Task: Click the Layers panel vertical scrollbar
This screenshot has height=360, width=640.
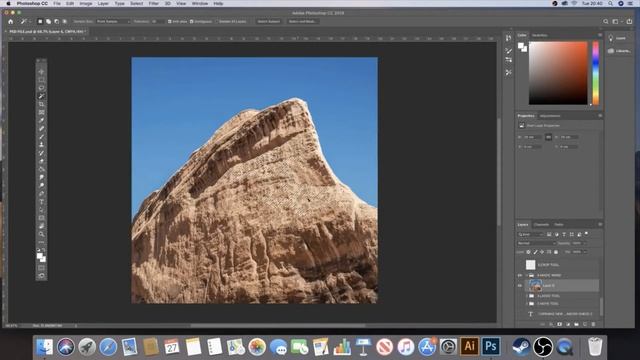Action: tap(601, 306)
